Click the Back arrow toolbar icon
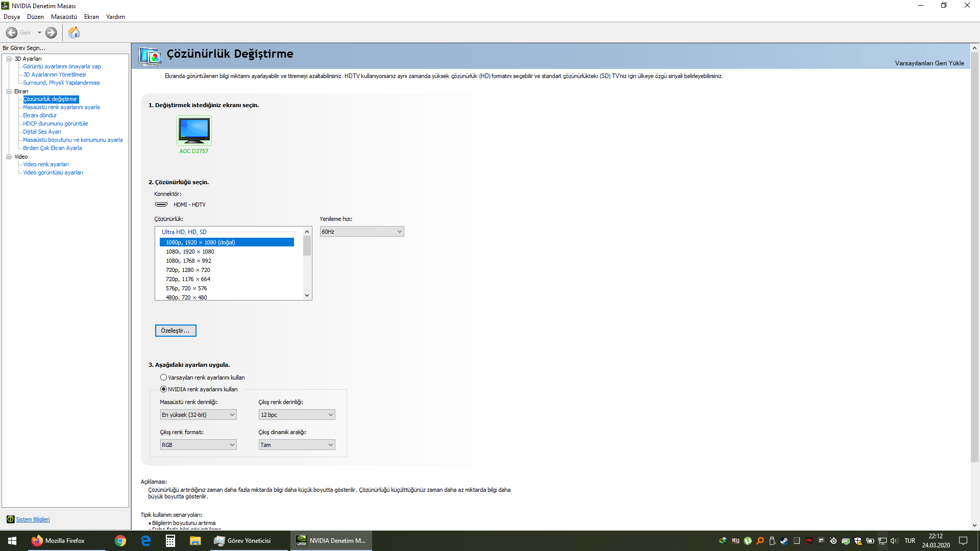The image size is (980, 551). click(12, 33)
